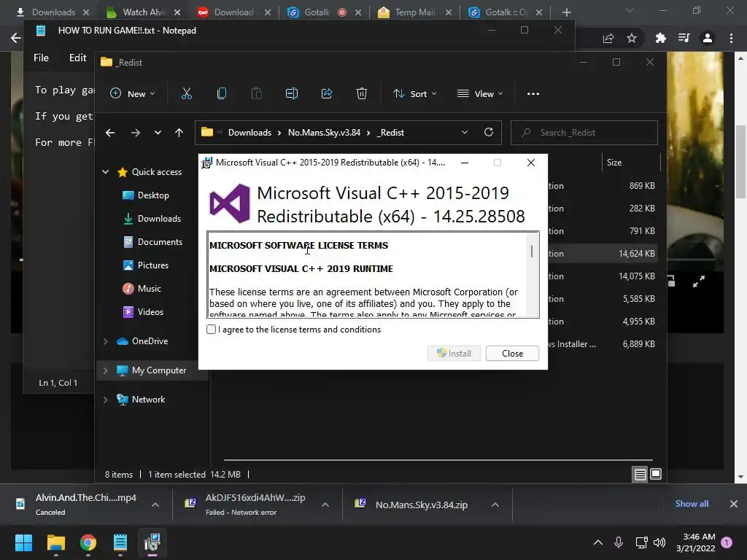Open Desktop in Quick access
This screenshot has height=560, width=747.
coord(153,195)
